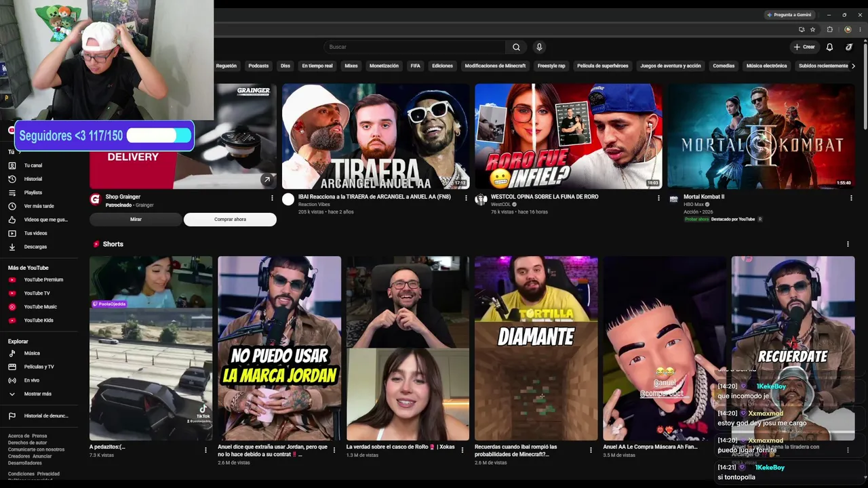Open the Chrome three-dot menu
Screen dimensions: 868x488
point(859,30)
